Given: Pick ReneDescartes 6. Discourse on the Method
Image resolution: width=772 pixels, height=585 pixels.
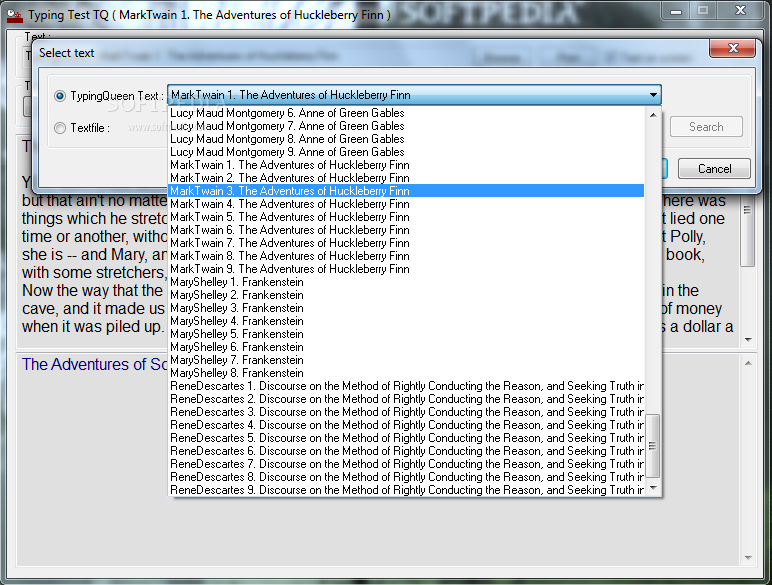Looking at the screenshot, I should click(x=406, y=451).
